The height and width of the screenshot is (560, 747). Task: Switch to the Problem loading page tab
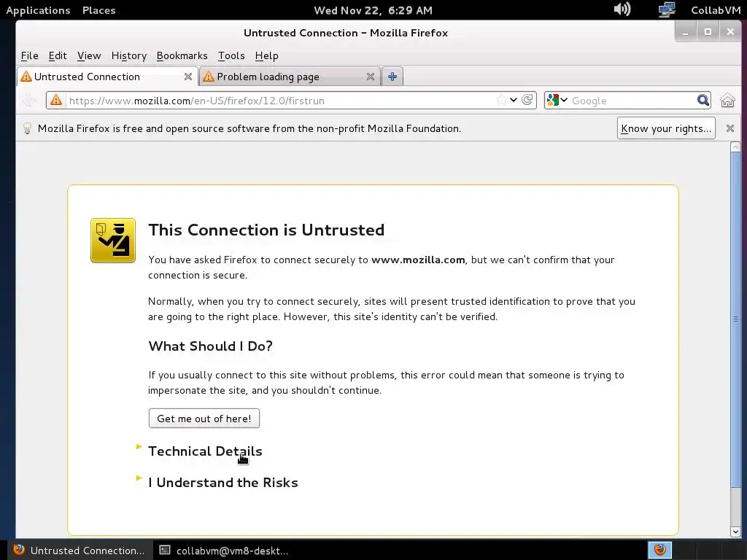pos(290,77)
